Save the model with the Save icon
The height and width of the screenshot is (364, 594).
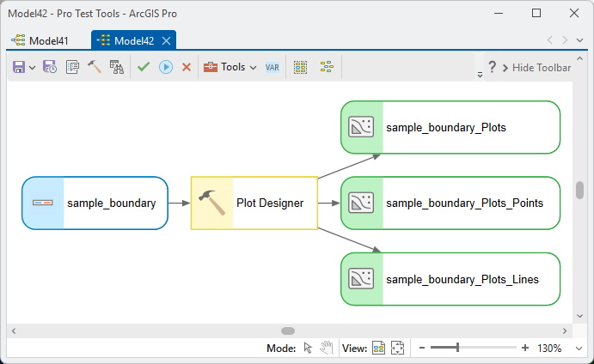point(19,67)
